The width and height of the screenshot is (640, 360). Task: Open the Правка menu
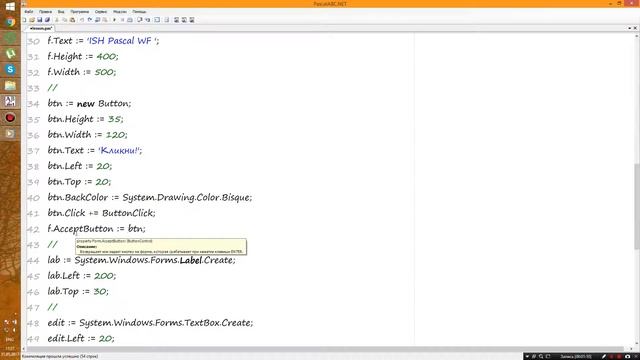pyautogui.click(x=45, y=12)
